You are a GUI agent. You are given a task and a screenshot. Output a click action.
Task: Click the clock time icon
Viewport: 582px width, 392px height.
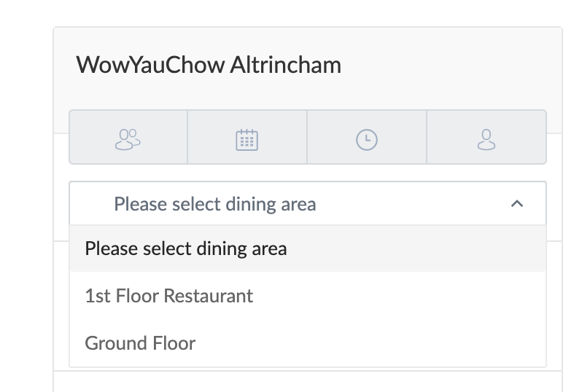(x=367, y=139)
